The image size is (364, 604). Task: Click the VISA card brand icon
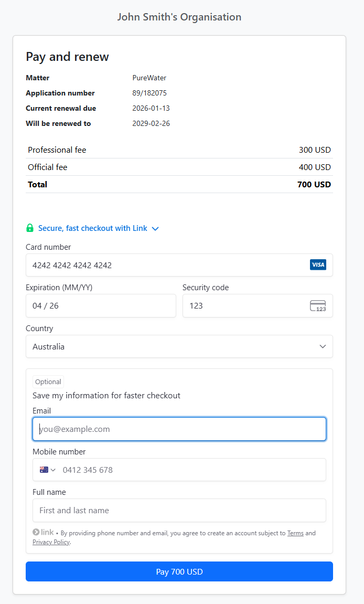click(318, 264)
